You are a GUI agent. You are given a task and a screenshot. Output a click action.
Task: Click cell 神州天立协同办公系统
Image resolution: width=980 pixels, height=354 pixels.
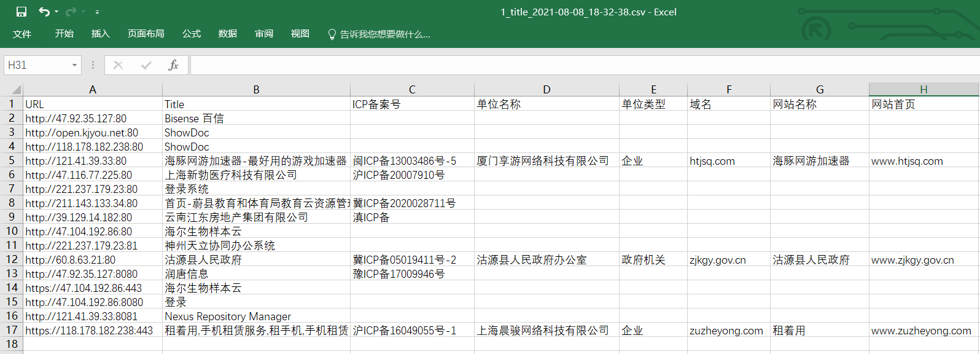pyautogui.click(x=256, y=245)
